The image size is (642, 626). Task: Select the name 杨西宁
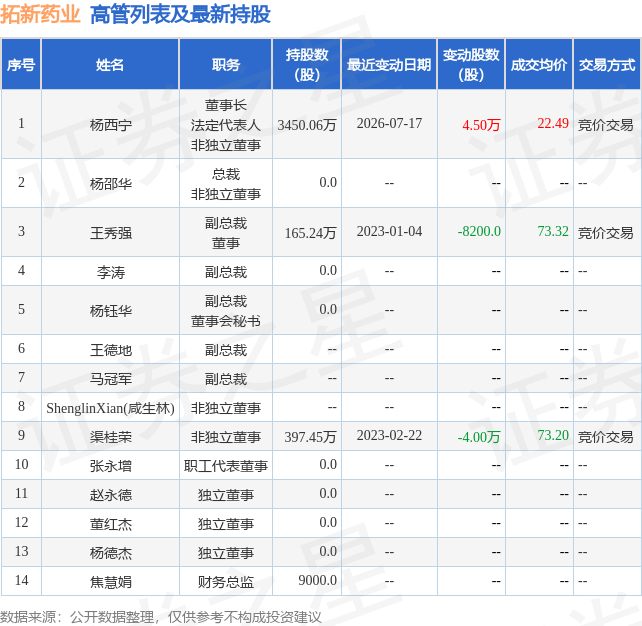pyautogui.click(x=111, y=125)
